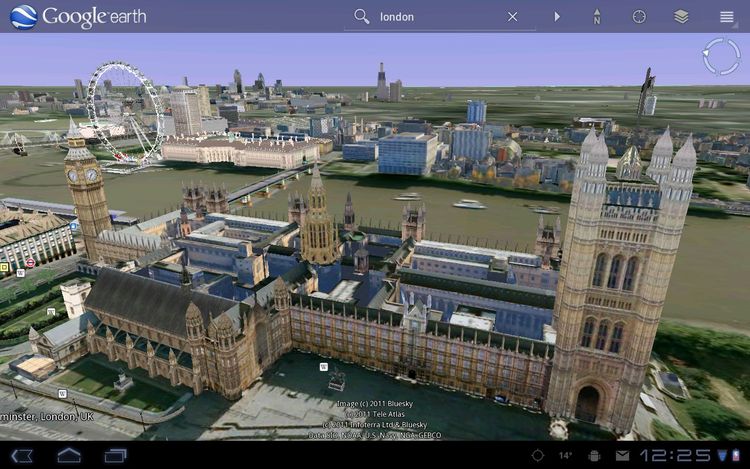The image size is (750, 469).
Task: Select the yellow square place marker
Action: point(5,268)
